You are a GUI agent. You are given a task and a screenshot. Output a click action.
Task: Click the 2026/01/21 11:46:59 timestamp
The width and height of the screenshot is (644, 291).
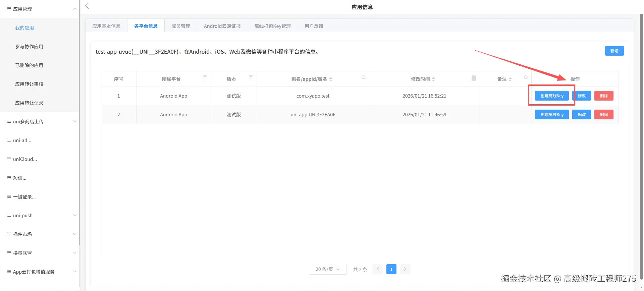pyautogui.click(x=424, y=115)
